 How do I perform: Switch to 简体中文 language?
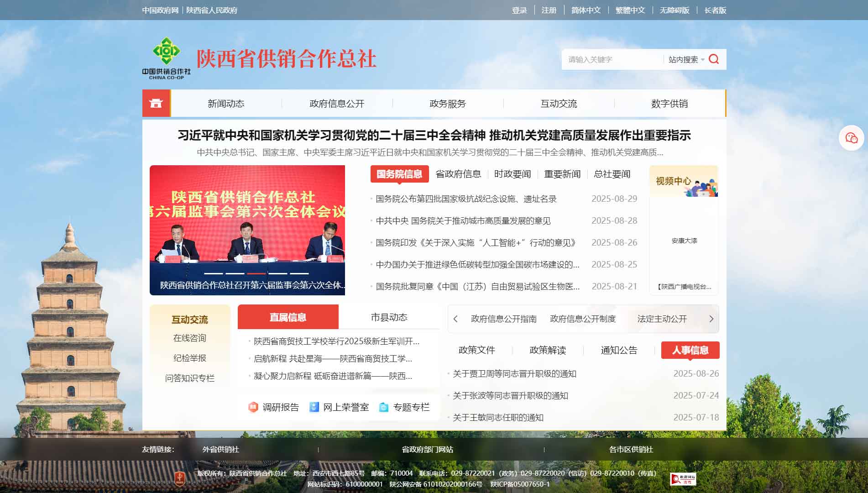[586, 10]
